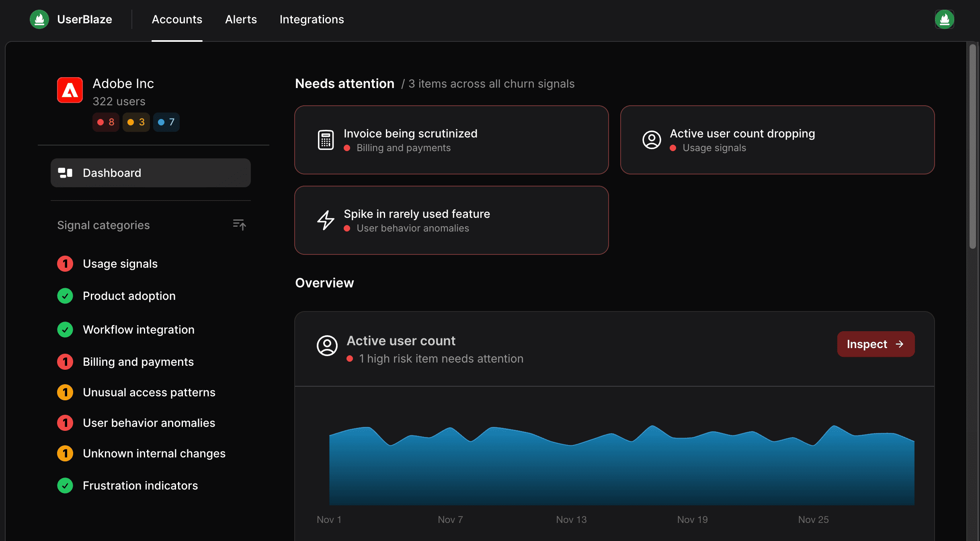Click the red 8 high-risk count badge
Screen dimensions: 980x541
coord(106,122)
